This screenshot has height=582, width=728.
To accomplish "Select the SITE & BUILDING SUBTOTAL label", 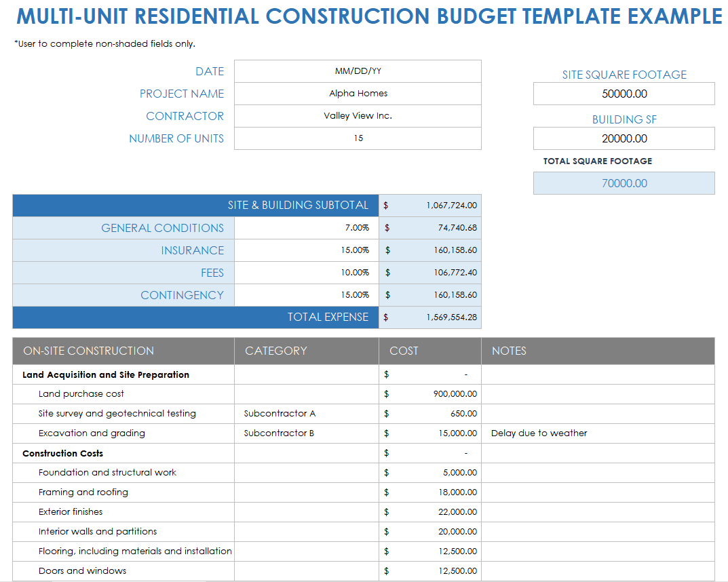I will pyautogui.click(x=298, y=205).
